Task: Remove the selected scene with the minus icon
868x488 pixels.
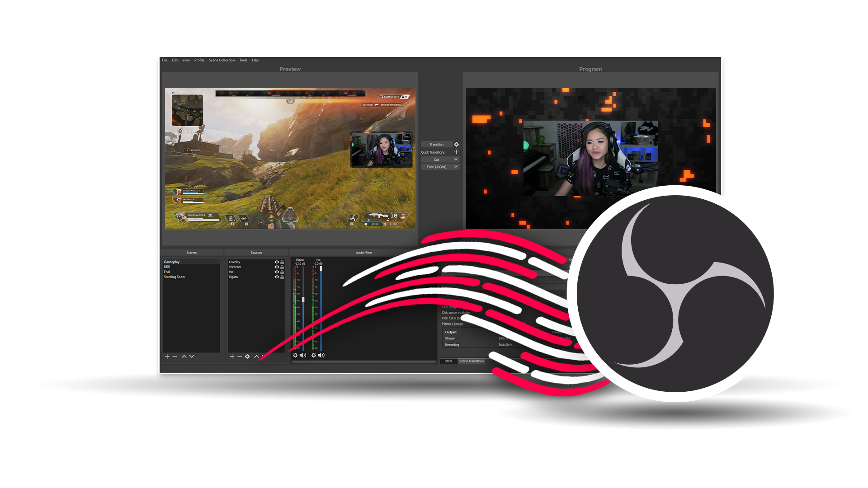Action: (x=175, y=357)
